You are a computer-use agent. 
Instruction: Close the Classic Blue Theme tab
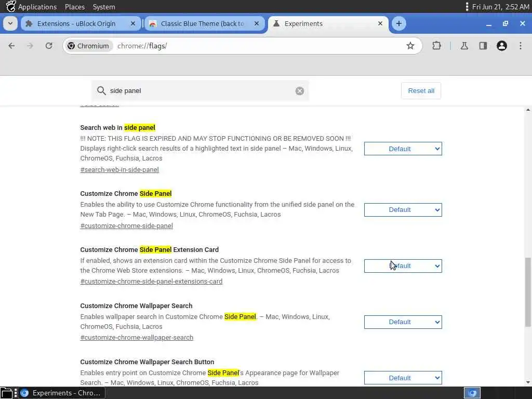(257, 23)
